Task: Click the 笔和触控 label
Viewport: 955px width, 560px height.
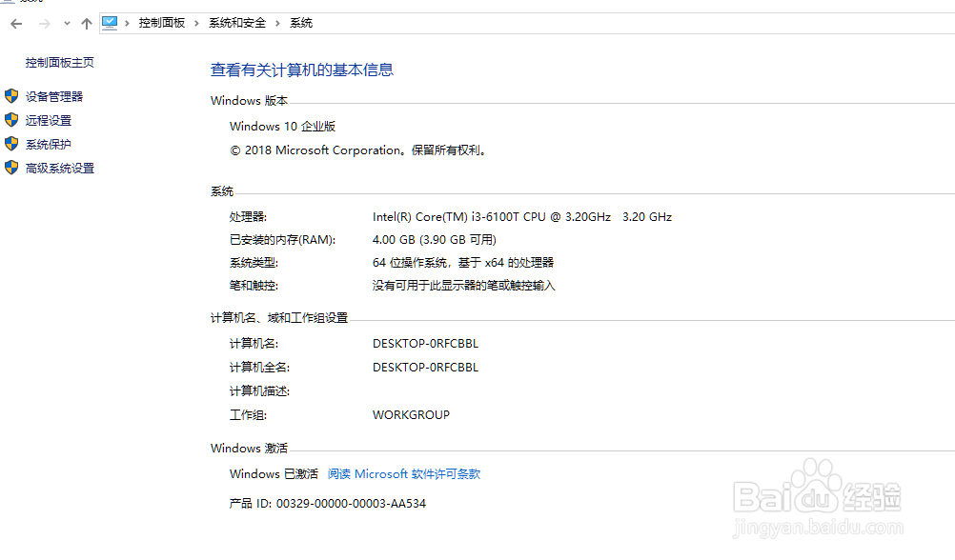Action: click(x=254, y=286)
